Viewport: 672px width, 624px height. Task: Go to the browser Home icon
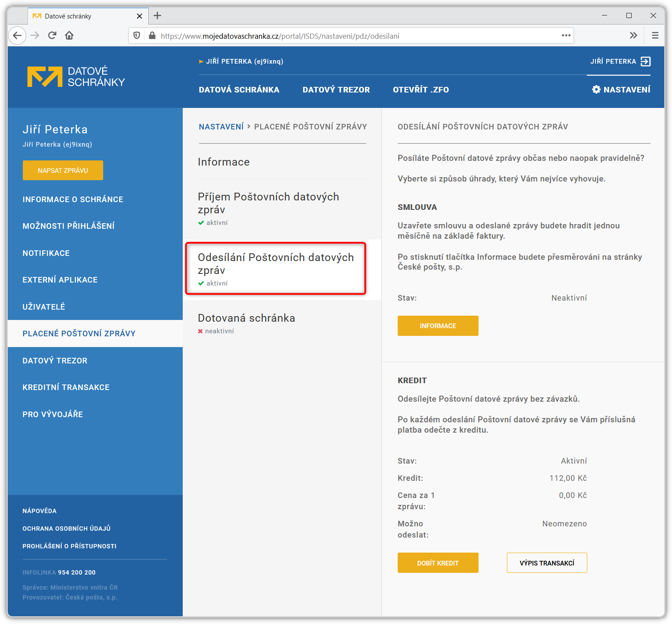(69, 35)
